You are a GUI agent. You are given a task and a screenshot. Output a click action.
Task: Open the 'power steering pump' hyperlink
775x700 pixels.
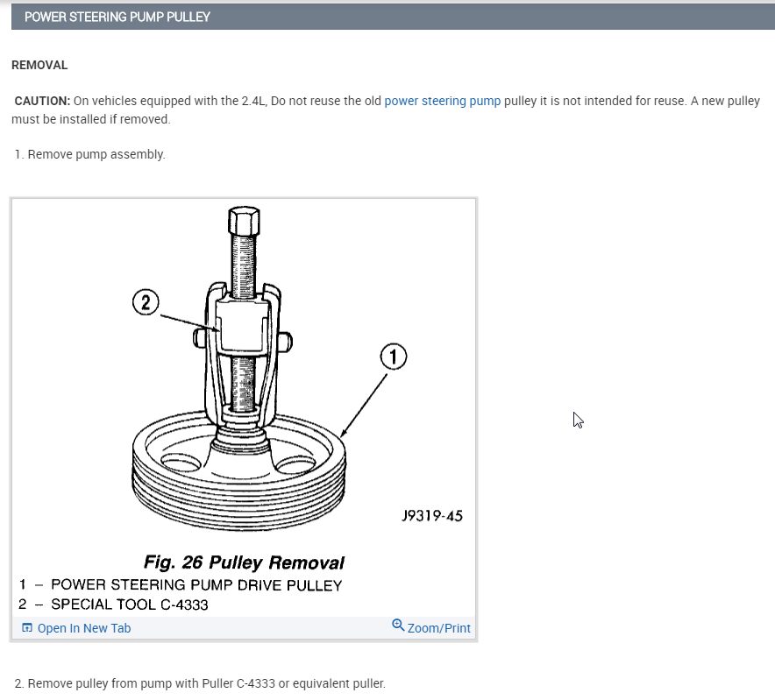[442, 101]
